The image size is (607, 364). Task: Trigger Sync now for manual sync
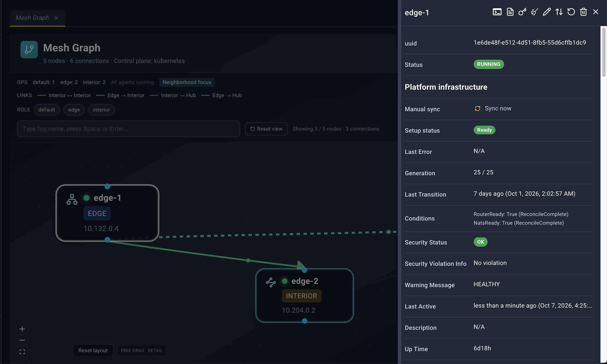(498, 108)
